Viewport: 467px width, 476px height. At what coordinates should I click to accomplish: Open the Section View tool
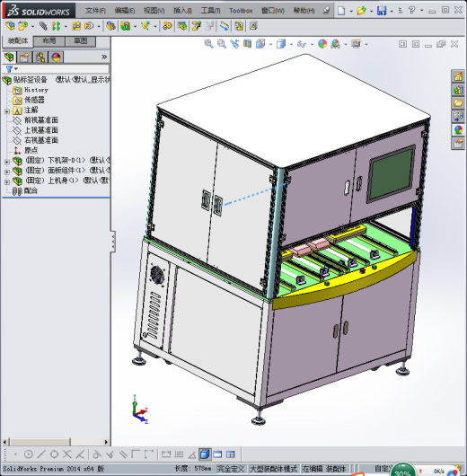pos(247,44)
